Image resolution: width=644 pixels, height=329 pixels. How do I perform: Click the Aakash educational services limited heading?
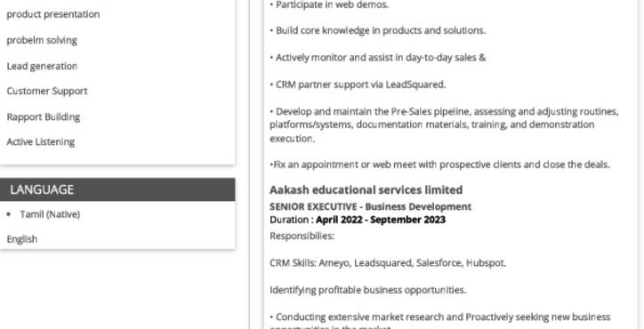point(366,189)
